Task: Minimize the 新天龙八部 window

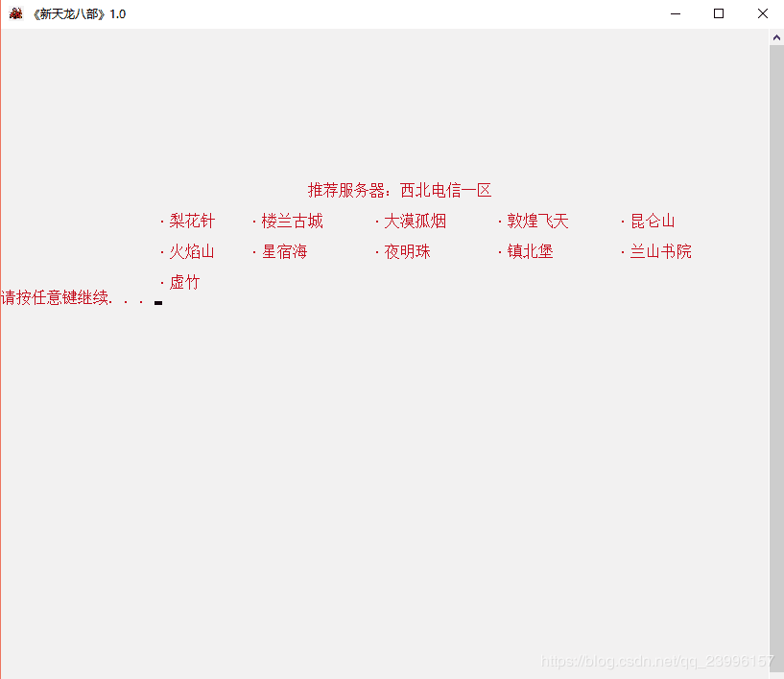Action: click(x=676, y=14)
